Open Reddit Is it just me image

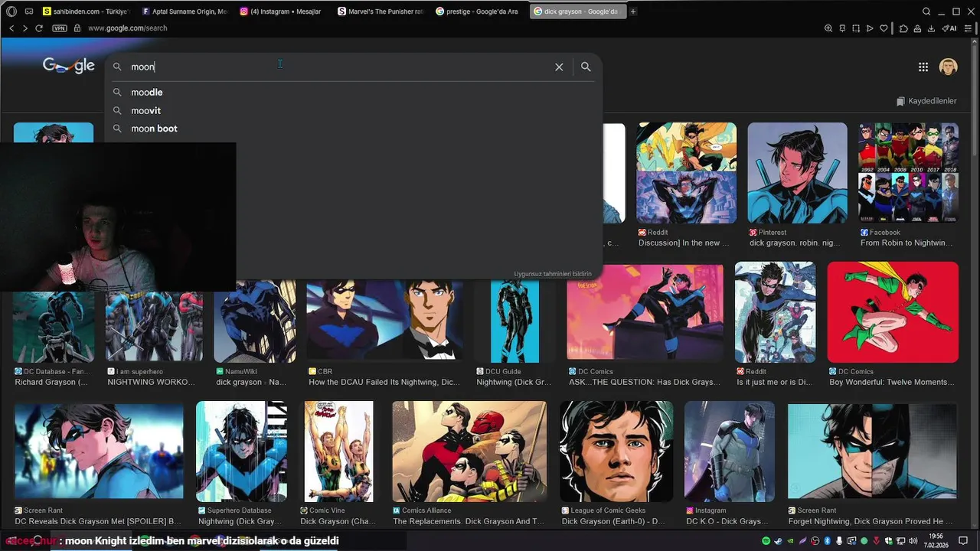775,312
